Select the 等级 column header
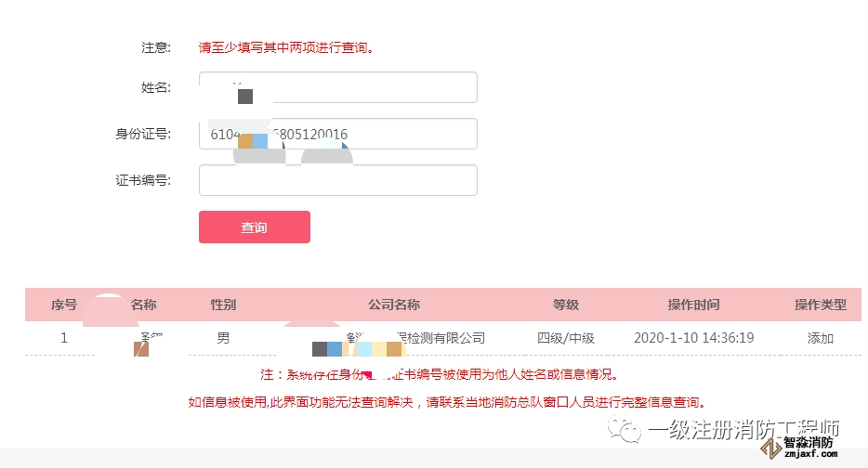The height and width of the screenshot is (468, 868). pos(566,305)
